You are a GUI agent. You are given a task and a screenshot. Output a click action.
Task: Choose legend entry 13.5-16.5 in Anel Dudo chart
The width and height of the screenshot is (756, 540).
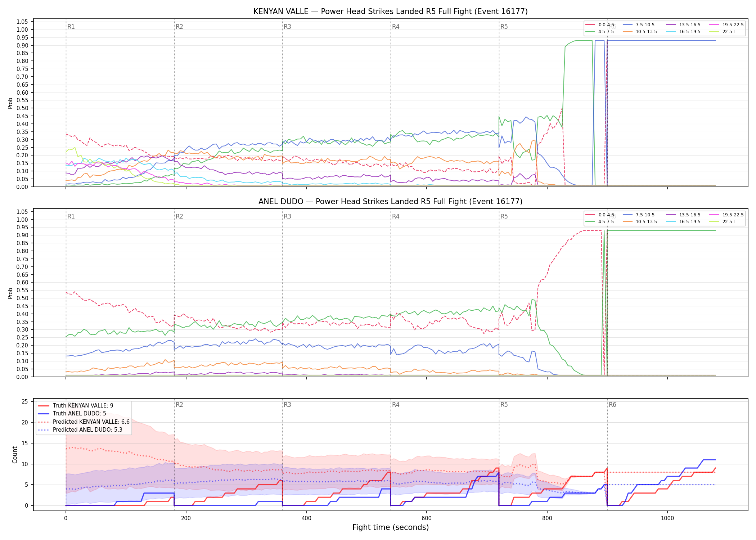pos(683,215)
